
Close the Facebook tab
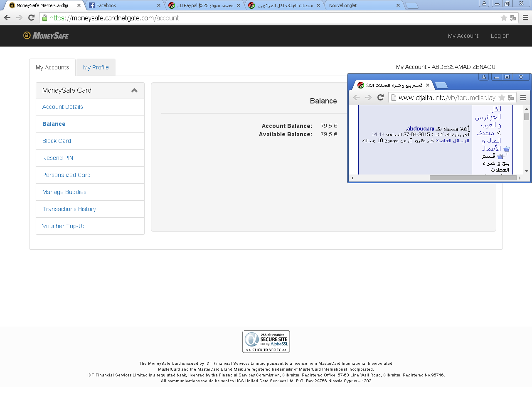(x=159, y=5)
